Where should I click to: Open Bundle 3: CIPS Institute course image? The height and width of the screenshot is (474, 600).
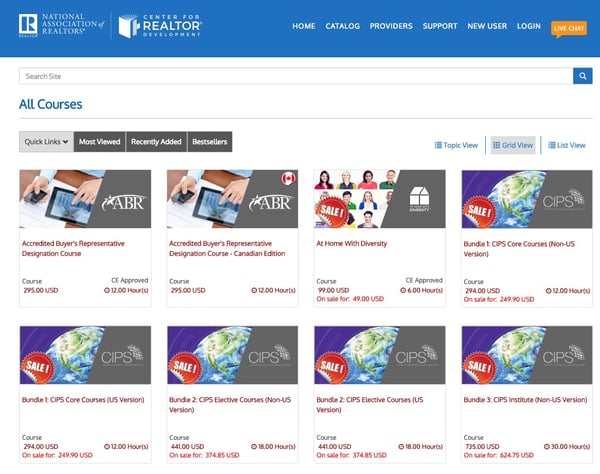(527, 355)
